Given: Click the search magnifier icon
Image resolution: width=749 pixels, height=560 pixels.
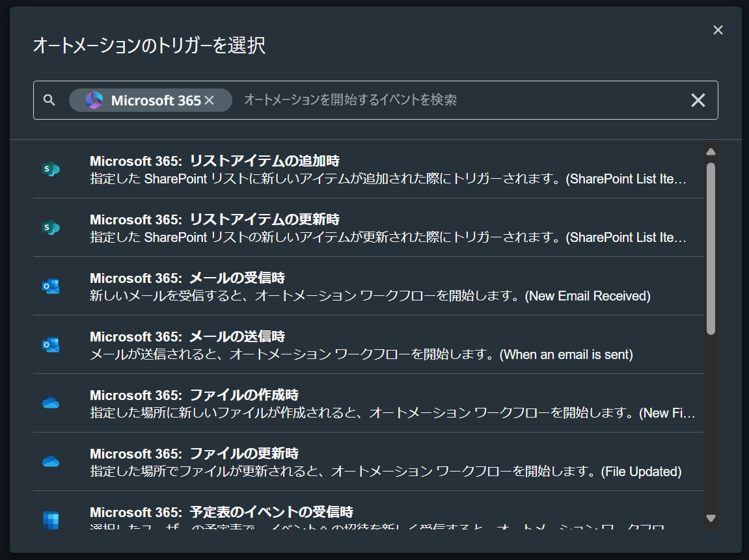Looking at the screenshot, I should pos(49,100).
